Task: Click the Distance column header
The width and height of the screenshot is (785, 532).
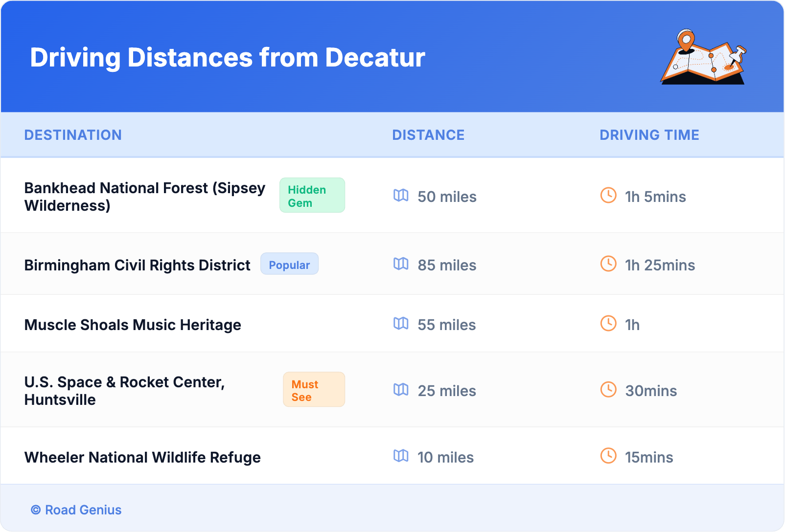Action: [428, 135]
